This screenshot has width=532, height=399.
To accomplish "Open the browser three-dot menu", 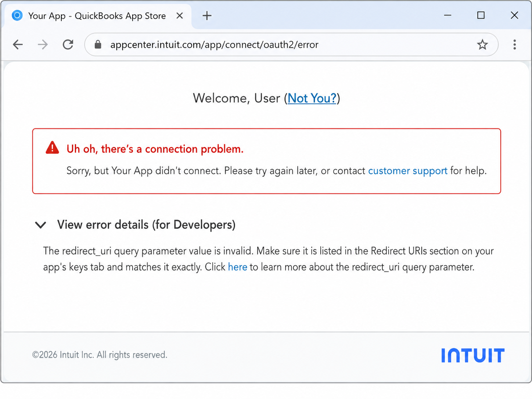I will coord(515,45).
